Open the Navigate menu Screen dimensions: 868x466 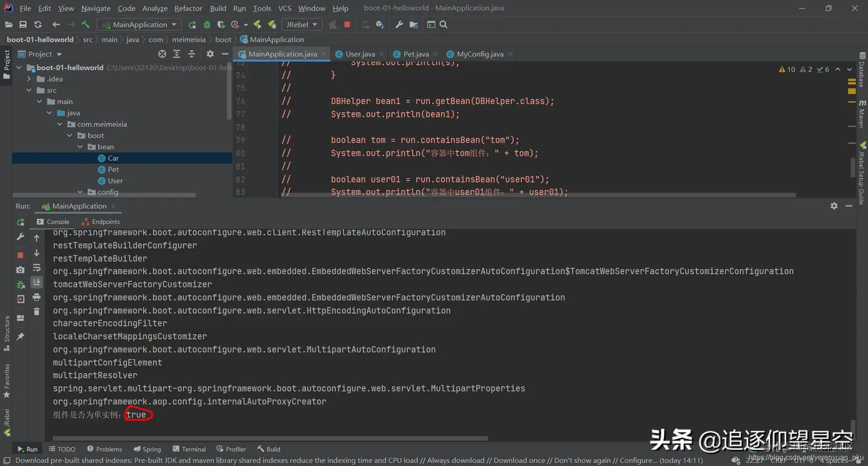coord(96,9)
